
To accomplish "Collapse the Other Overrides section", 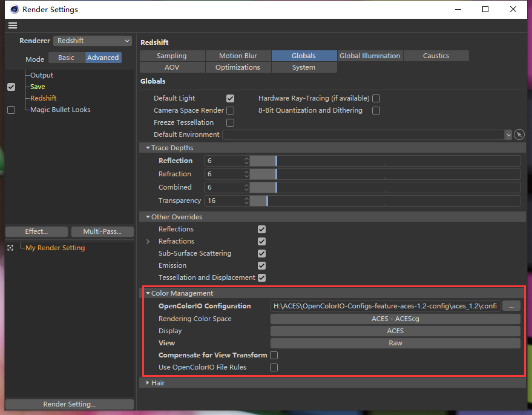I will 148,217.
